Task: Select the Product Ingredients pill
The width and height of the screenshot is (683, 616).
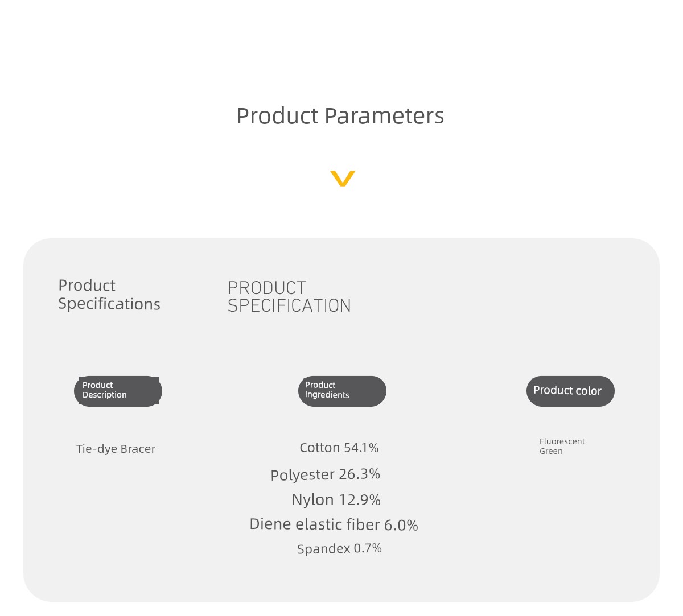Action: [x=342, y=391]
